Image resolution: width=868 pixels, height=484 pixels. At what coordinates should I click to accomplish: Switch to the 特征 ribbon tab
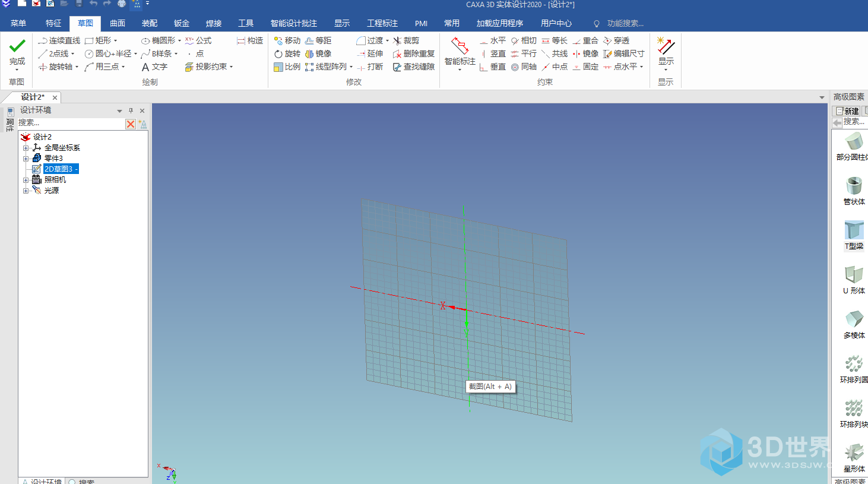click(x=53, y=23)
